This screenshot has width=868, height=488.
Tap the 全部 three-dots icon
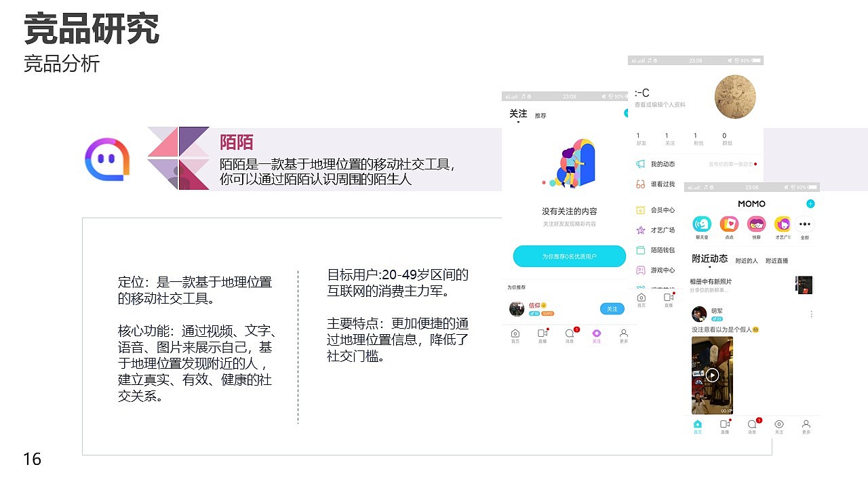[805, 224]
